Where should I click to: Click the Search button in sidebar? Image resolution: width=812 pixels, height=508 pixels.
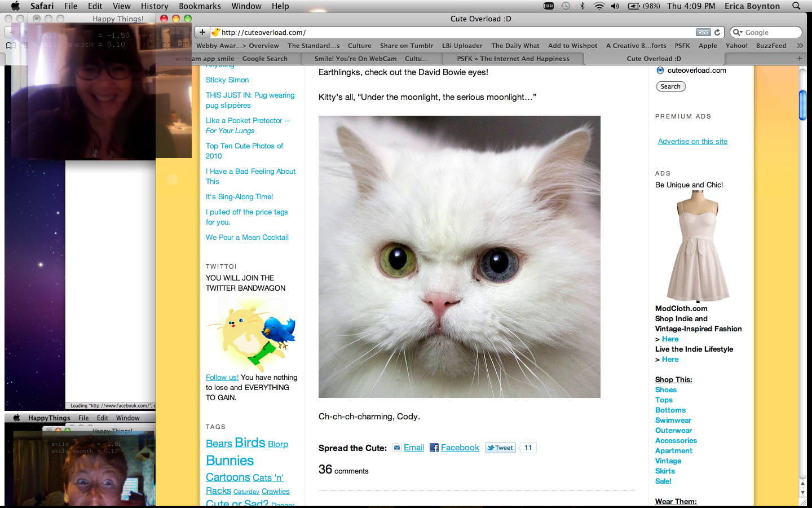pyautogui.click(x=670, y=86)
